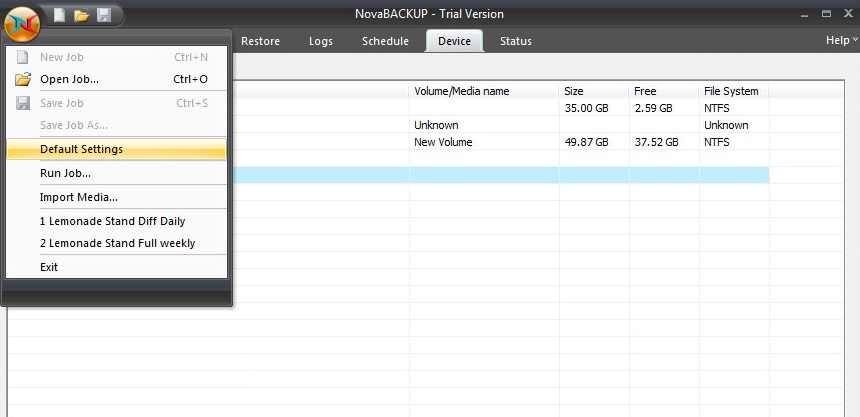This screenshot has height=417, width=860.
Task: Maximize the NovaBACKUP window
Action: 827,14
